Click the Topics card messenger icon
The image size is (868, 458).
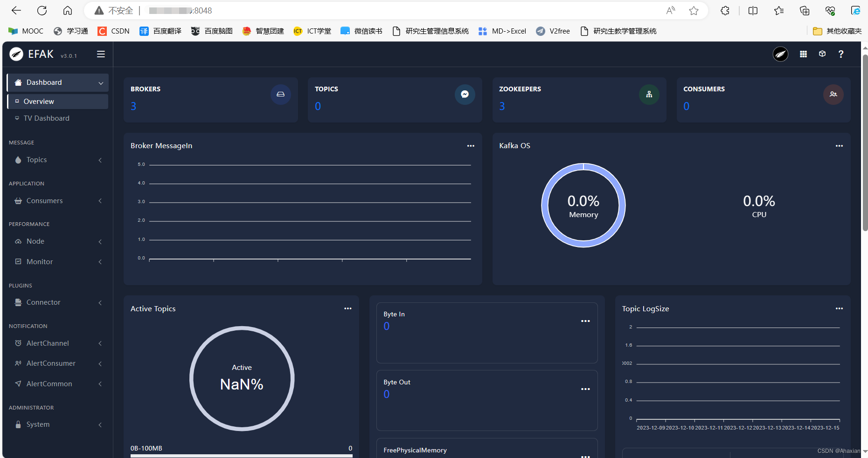pyautogui.click(x=465, y=94)
